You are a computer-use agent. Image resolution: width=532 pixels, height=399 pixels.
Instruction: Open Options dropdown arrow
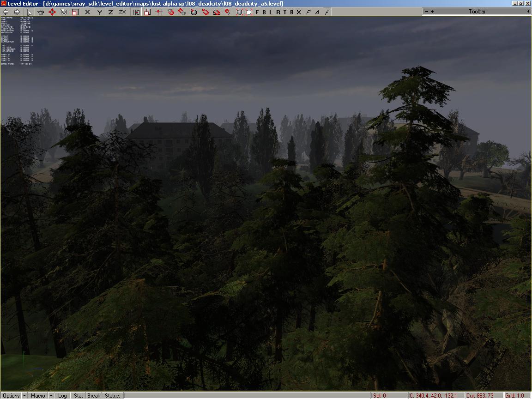click(24, 396)
